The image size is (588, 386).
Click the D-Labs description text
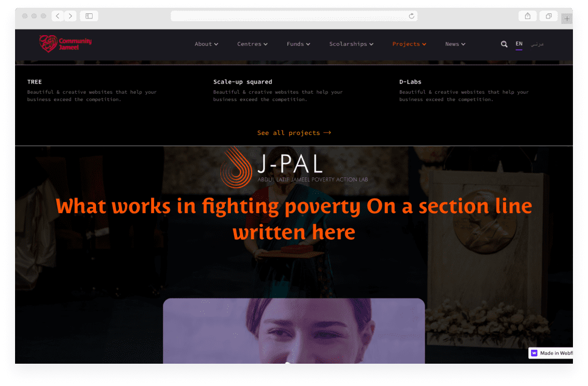tap(464, 95)
